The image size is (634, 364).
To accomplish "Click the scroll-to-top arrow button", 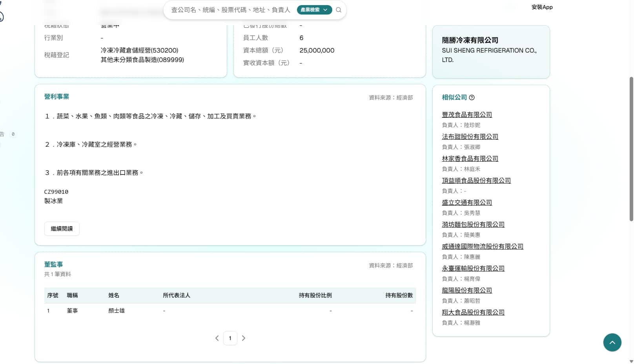I will click(612, 342).
